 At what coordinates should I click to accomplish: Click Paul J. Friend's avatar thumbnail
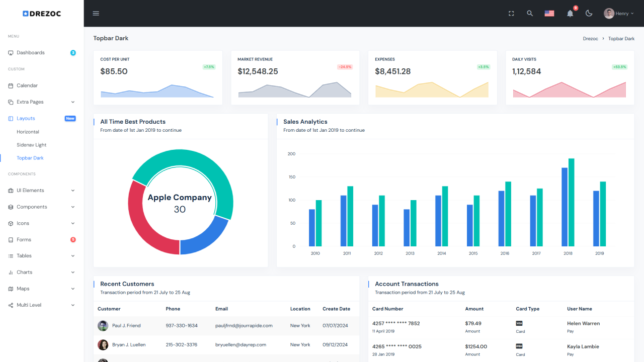[103, 326]
